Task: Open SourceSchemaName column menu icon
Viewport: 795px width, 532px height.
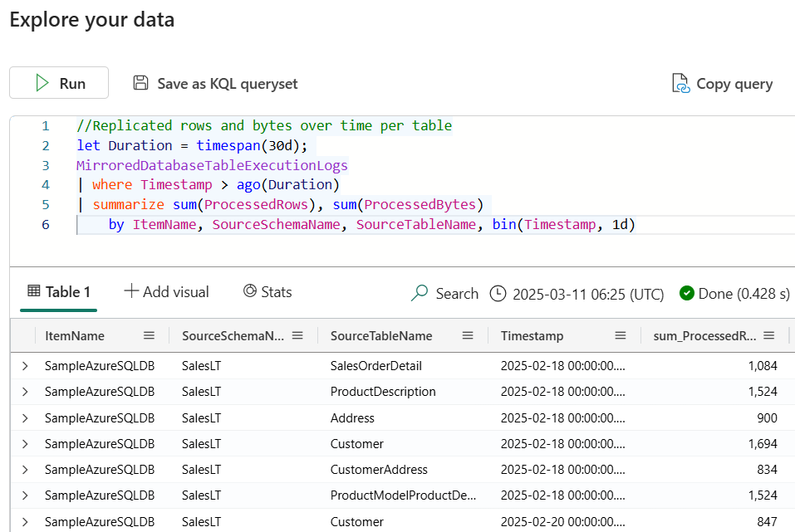Action: click(297, 336)
